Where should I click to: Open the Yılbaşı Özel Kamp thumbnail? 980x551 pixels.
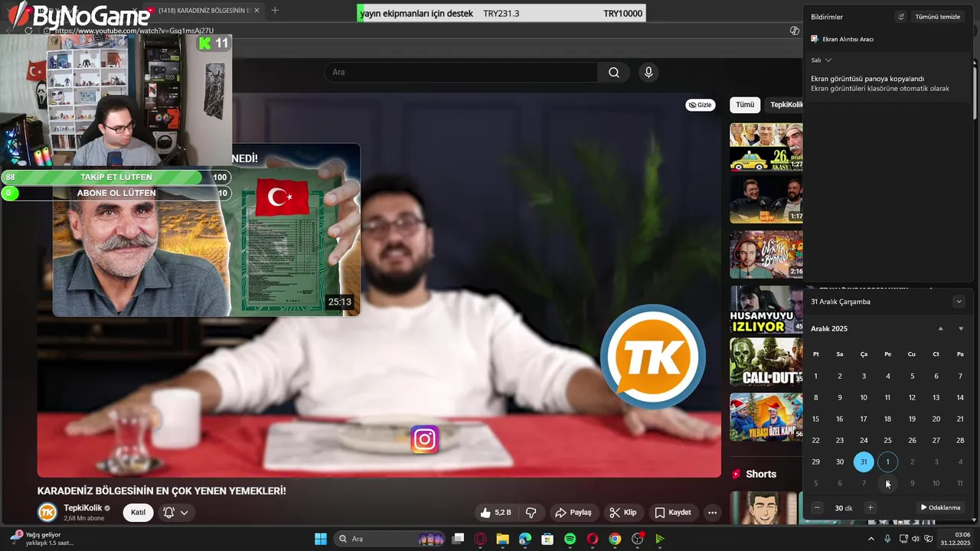click(x=766, y=416)
